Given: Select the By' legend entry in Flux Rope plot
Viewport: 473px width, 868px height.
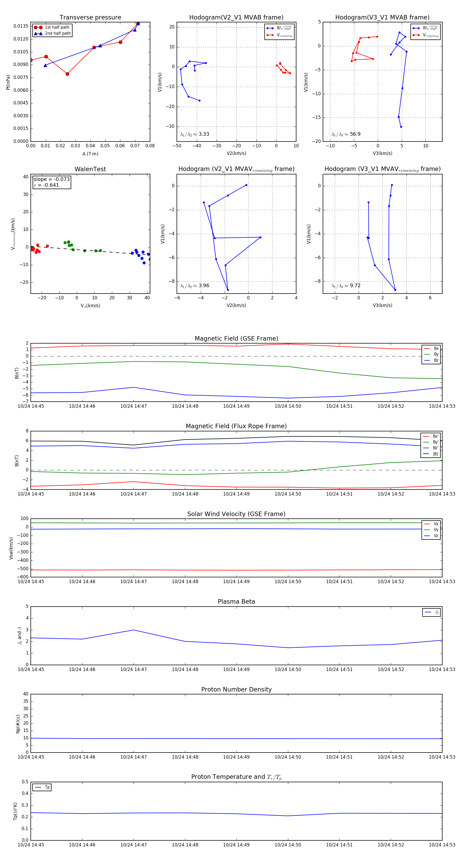Looking at the screenshot, I should click(x=431, y=442).
